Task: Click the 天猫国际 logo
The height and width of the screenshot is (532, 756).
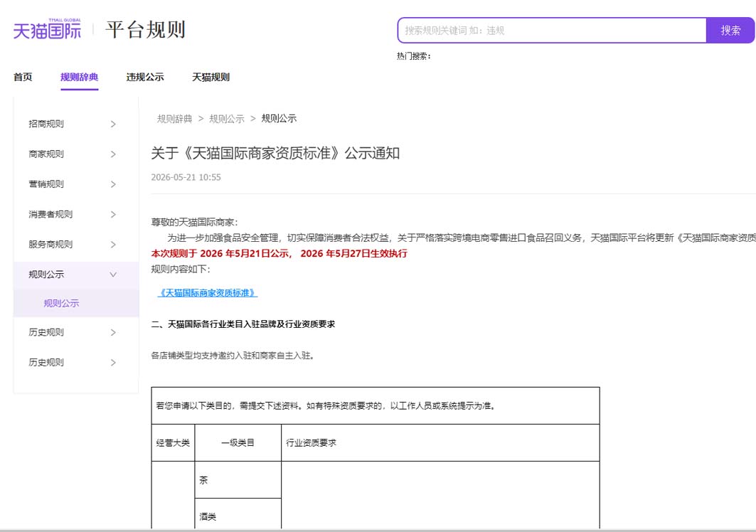Action: (47, 29)
